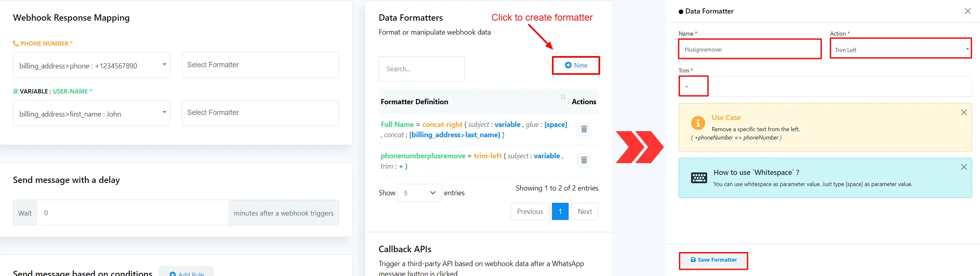Click the info icon in Use Case box
Screen dimensions: 980x276
pos(698,123)
